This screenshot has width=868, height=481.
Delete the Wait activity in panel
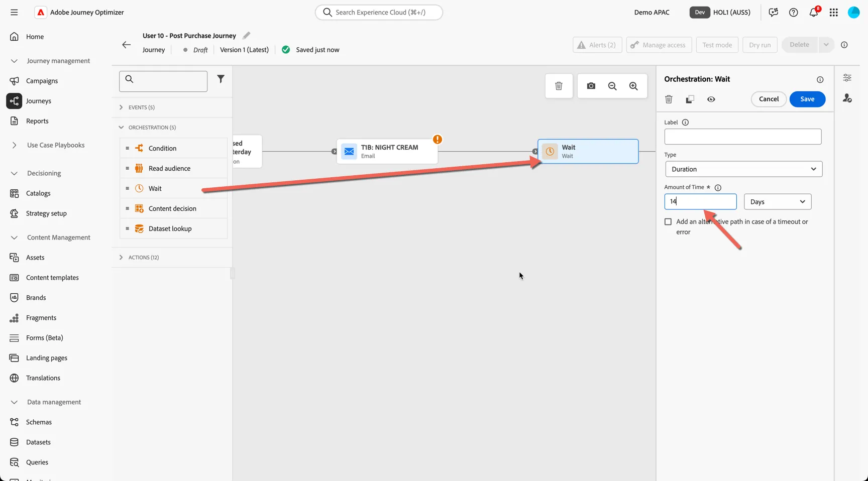point(669,99)
